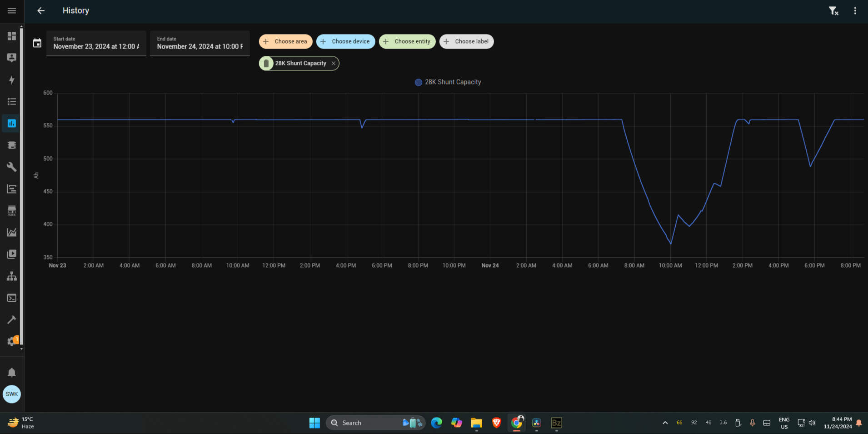The width and height of the screenshot is (868, 434).
Task: Click the 600 y-axis label
Action: [x=48, y=93]
